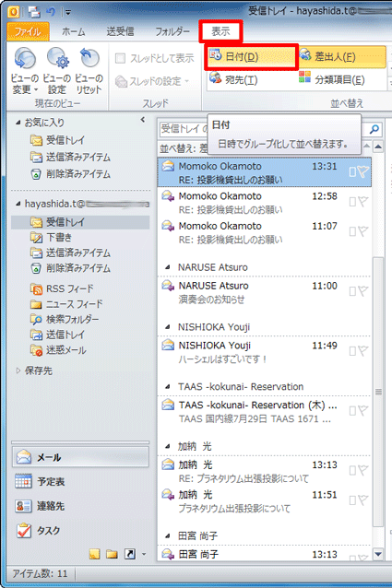Viewport: 392px width, 588px height.
Task: Switch to the 表示 tab
Action: coord(220,31)
